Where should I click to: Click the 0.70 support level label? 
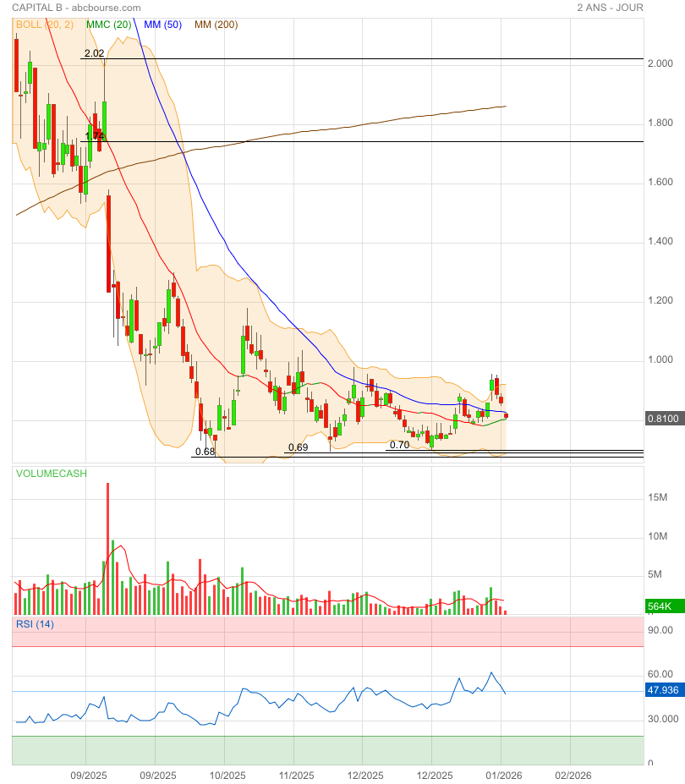pos(399,444)
